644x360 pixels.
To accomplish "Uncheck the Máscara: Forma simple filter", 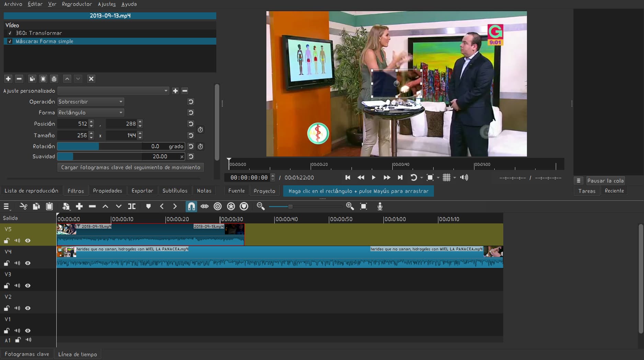I will (x=10, y=42).
